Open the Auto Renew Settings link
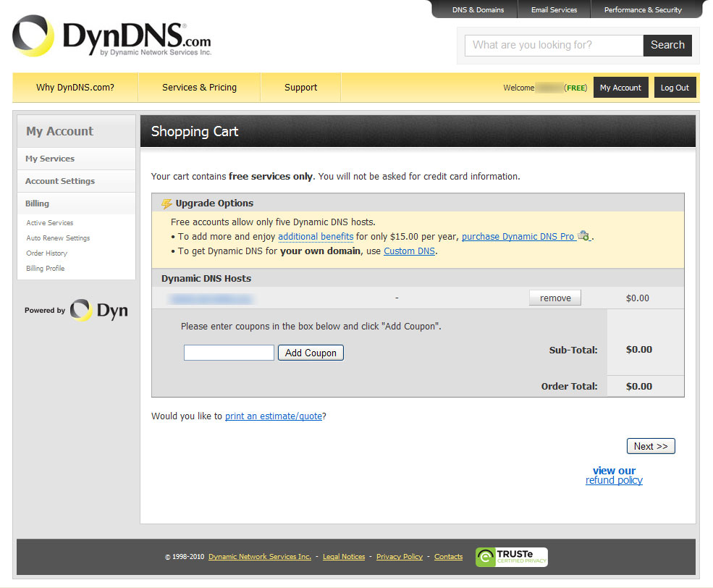Viewport: 713px width, 588px height. [58, 238]
